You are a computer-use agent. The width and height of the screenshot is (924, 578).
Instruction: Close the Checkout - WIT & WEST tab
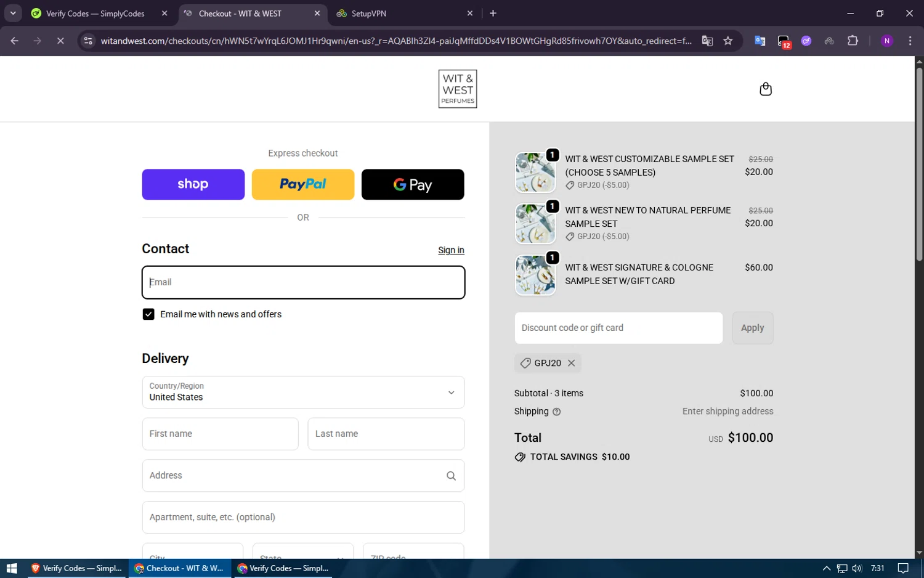(x=317, y=13)
